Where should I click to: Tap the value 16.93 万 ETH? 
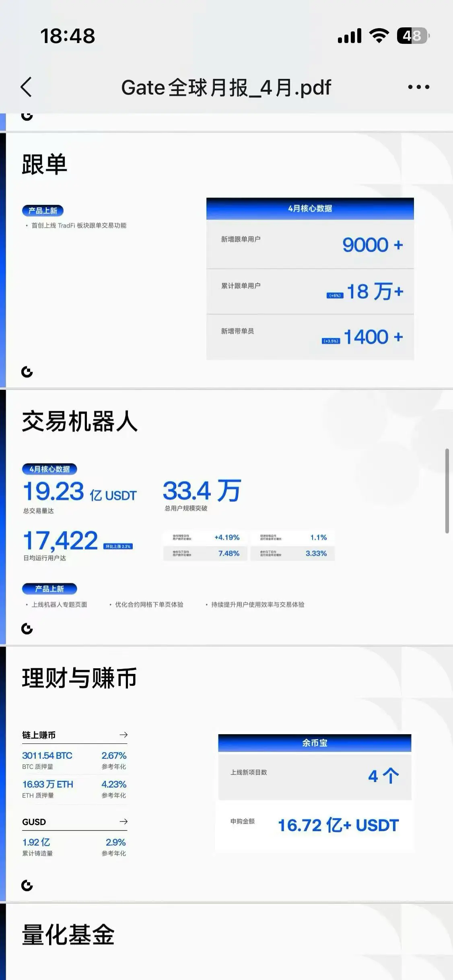[x=48, y=784]
